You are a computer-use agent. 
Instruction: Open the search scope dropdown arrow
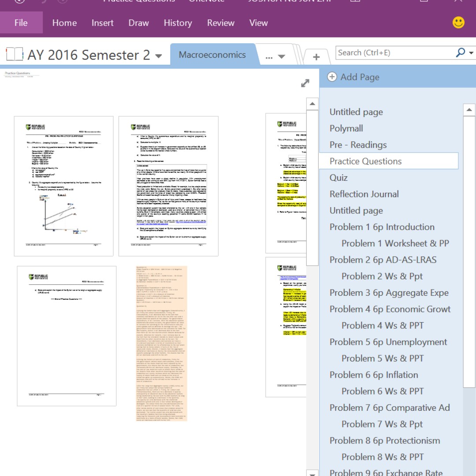coord(471,53)
